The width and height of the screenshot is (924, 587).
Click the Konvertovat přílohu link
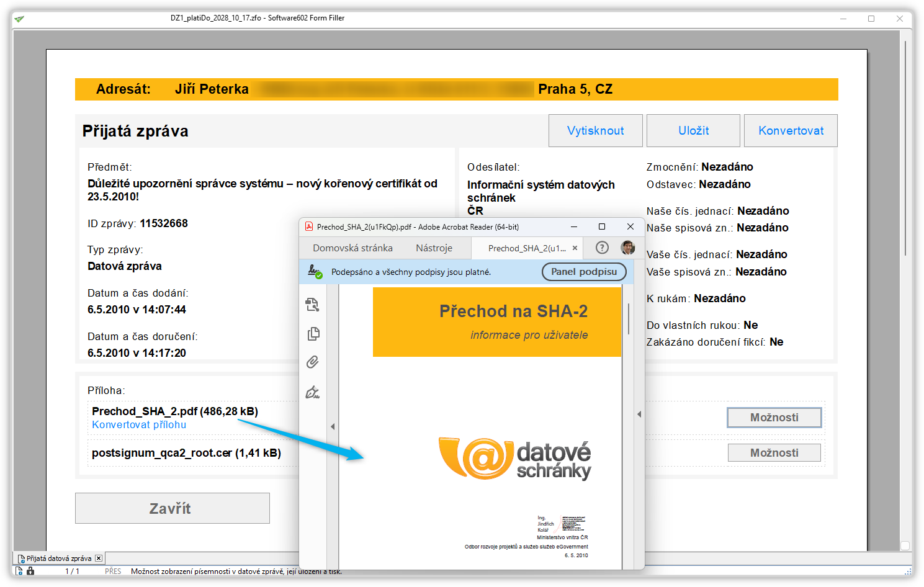coord(139,425)
